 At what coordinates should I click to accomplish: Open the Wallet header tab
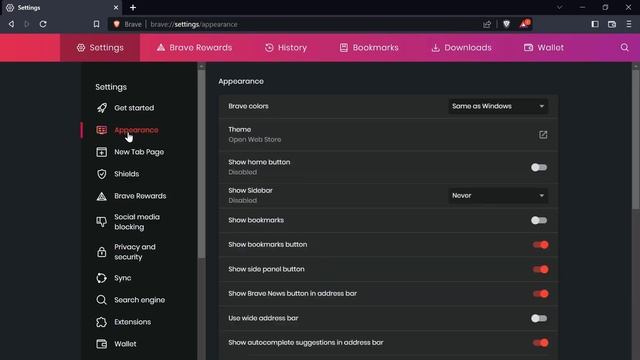pos(544,48)
